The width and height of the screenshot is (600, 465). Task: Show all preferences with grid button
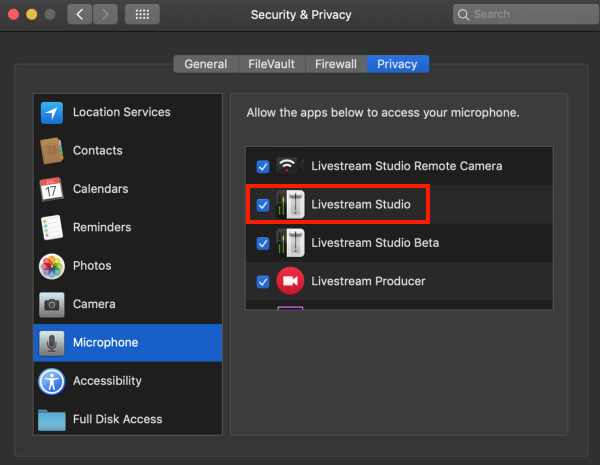(x=142, y=15)
